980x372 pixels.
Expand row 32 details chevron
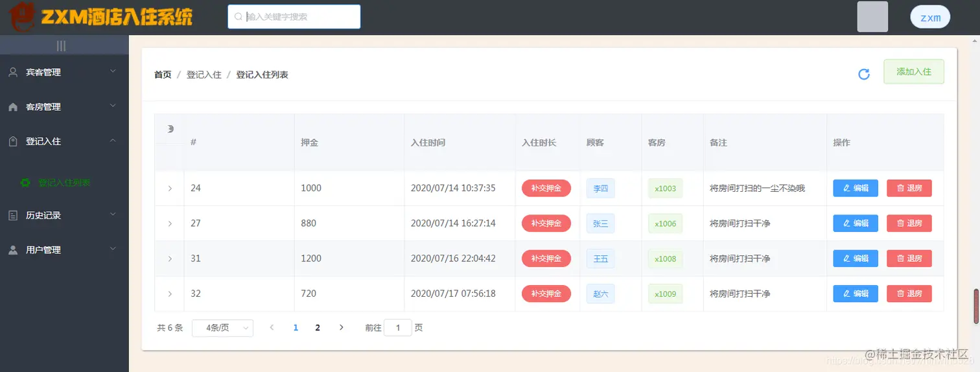pos(170,294)
